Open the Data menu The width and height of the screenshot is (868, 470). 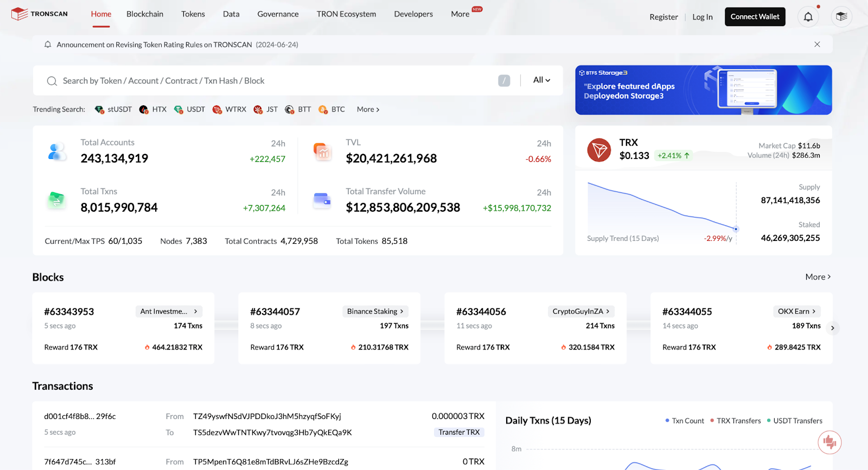click(x=231, y=14)
